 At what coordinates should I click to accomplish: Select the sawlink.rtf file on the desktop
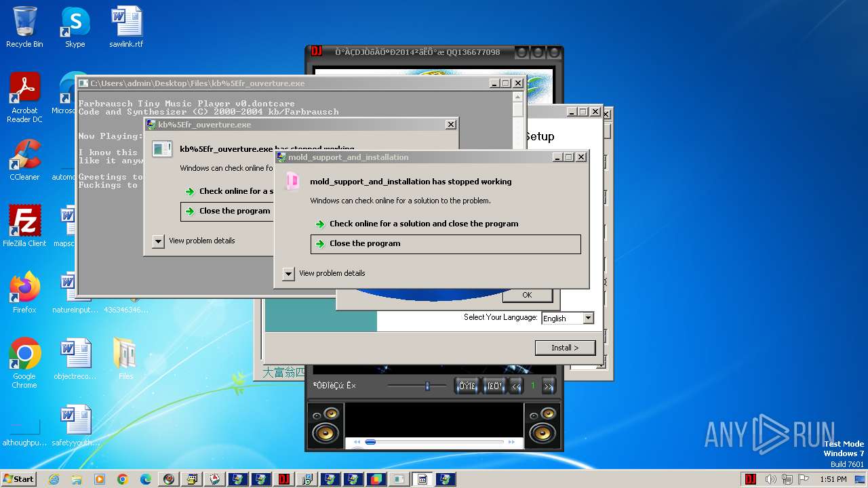point(126,27)
